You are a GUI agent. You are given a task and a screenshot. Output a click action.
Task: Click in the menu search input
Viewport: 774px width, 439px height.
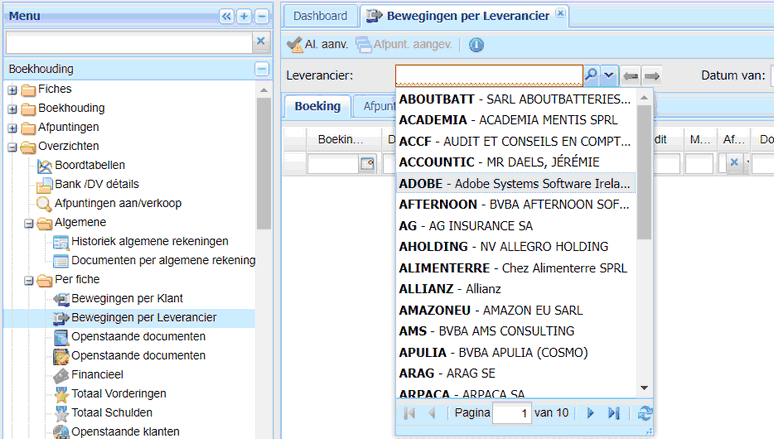(129, 43)
